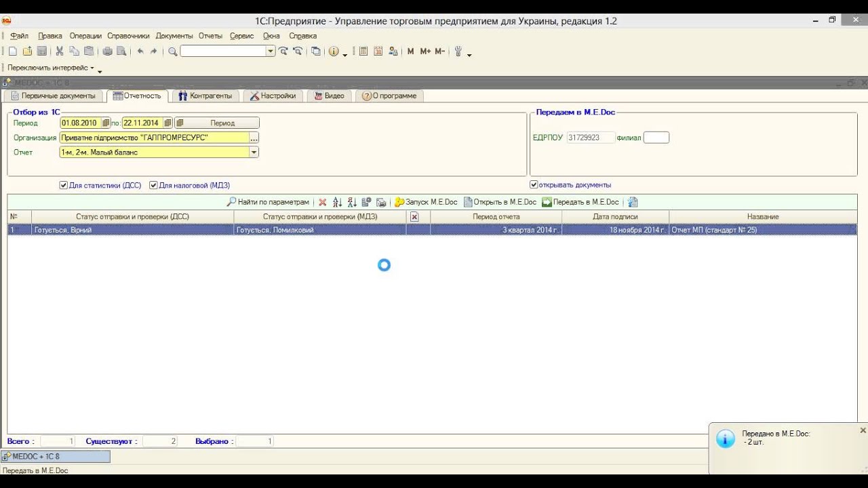The height and width of the screenshot is (488, 868).
Task: Cut selection with the scissors icon
Action: tap(60, 52)
